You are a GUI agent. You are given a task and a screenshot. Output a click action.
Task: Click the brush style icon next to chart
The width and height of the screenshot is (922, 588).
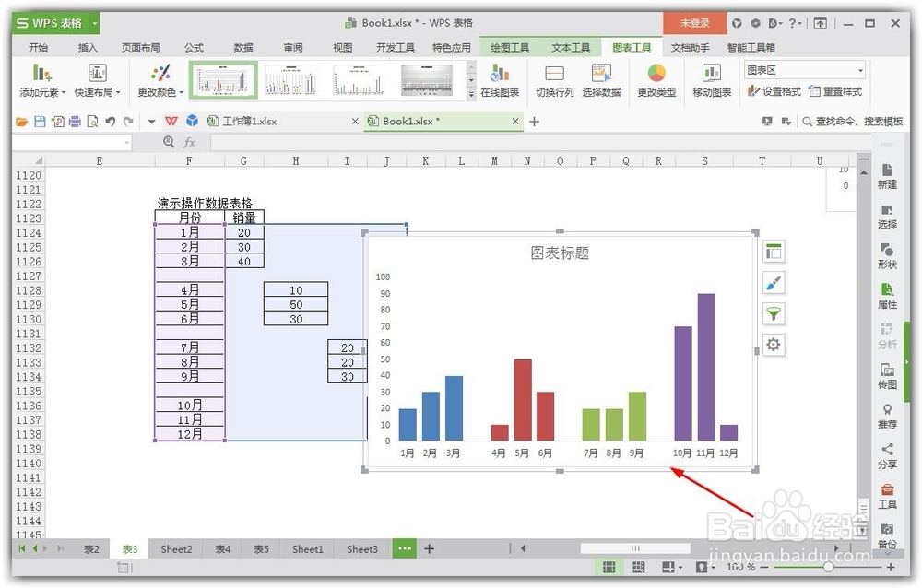[773, 282]
